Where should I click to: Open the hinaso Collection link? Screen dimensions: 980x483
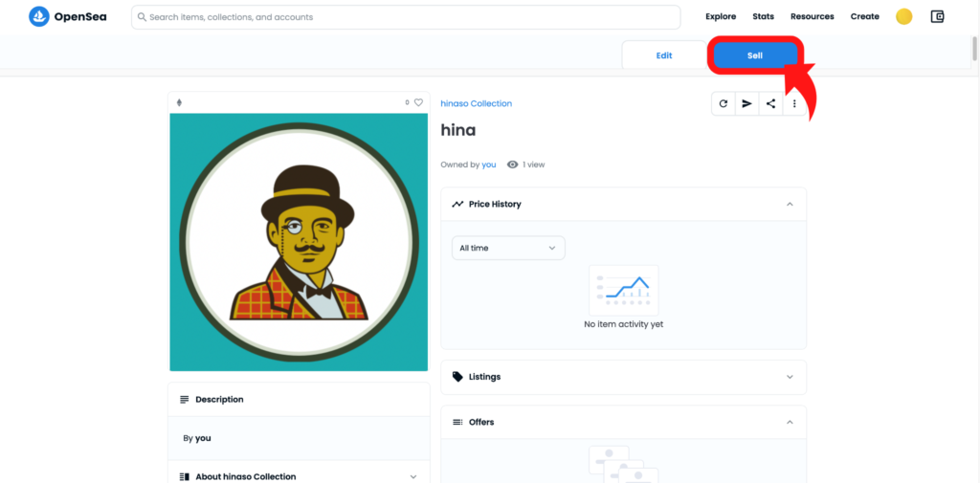(477, 103)
